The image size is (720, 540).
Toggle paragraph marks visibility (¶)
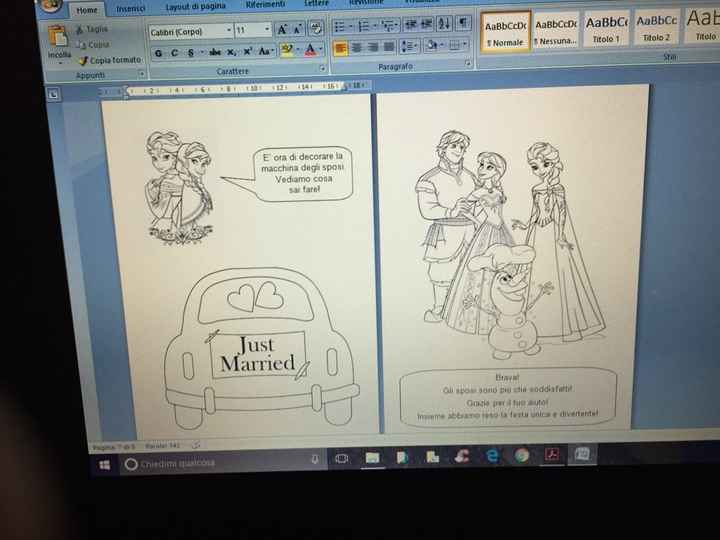(x=462, y=24)
